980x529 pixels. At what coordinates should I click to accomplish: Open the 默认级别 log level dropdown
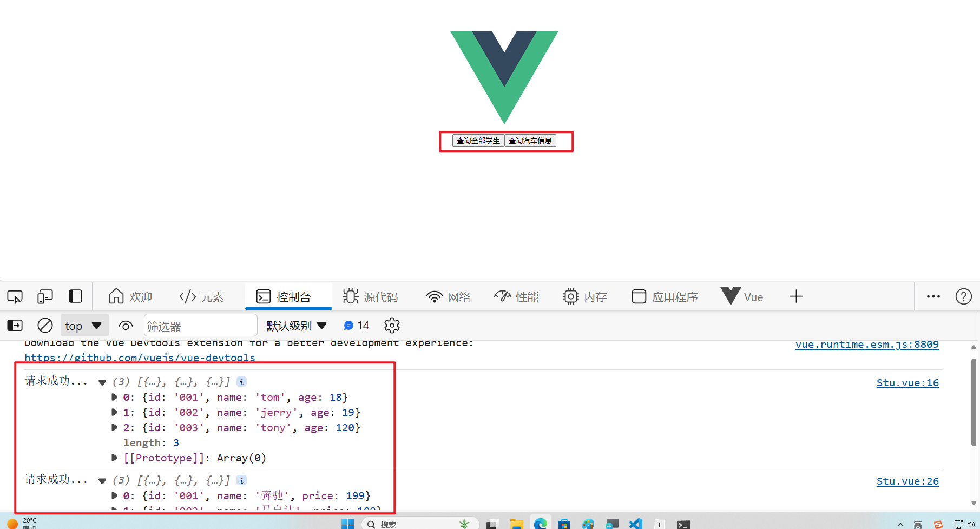[296, 326]
